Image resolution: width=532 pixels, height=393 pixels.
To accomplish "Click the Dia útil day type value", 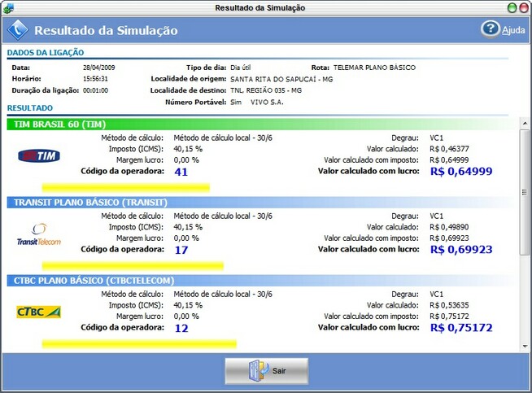I will tap(240, 68).
